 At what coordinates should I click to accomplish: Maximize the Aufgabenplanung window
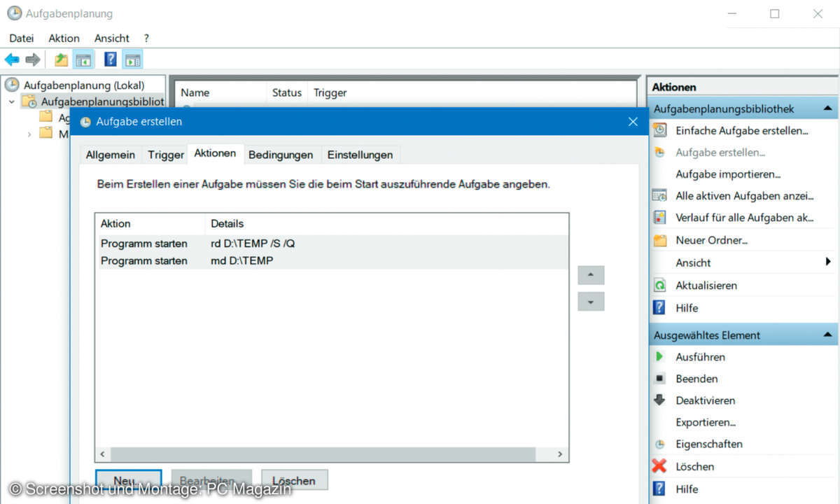click(774, 13)
